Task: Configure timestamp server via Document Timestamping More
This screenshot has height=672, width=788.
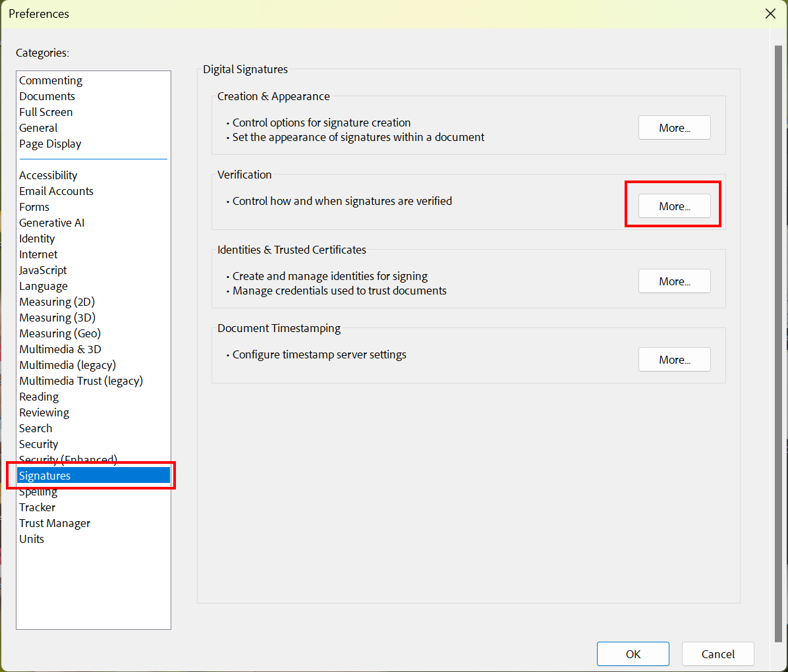Action: tap(673, 359)
